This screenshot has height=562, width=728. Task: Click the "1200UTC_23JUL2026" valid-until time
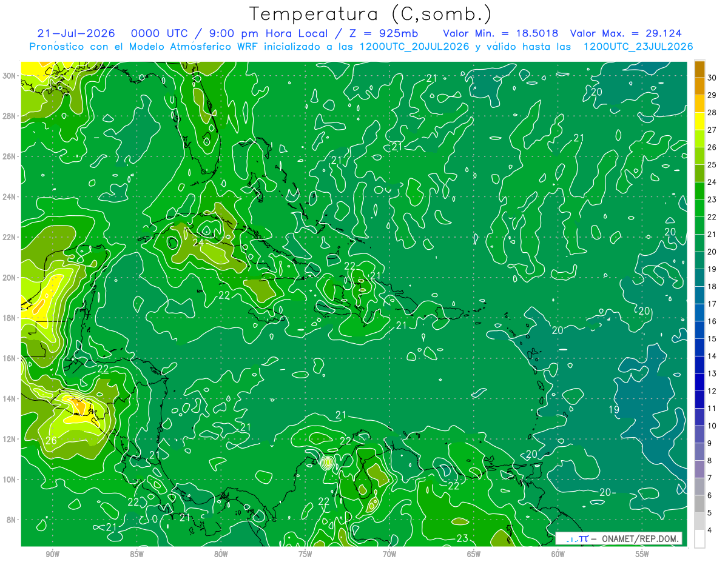(x=638, y=47)
